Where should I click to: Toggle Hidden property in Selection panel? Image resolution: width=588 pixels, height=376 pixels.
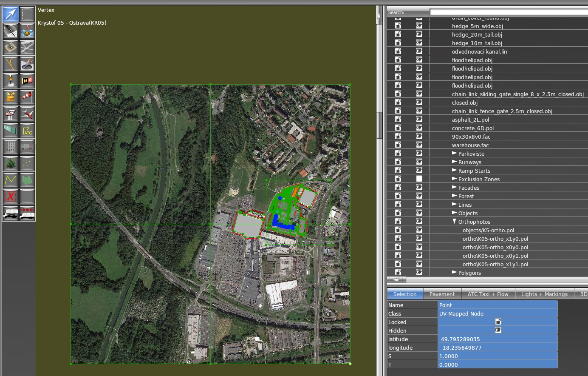[498, 330]
